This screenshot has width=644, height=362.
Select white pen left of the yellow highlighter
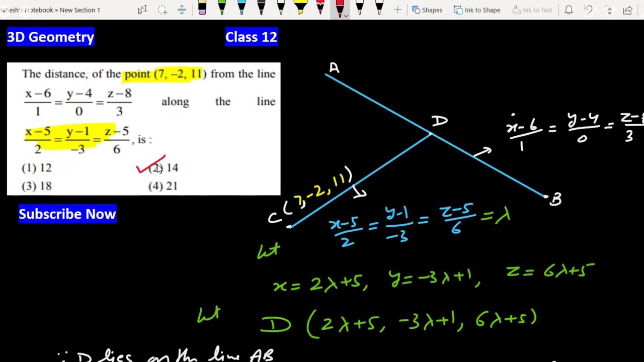281,8
